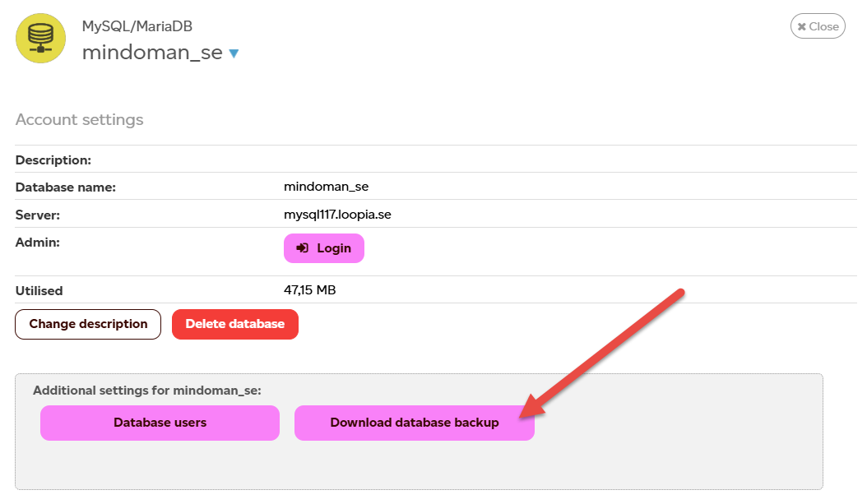
Task: Click the 47,15 MB utilised value
Action: point(309,290)
